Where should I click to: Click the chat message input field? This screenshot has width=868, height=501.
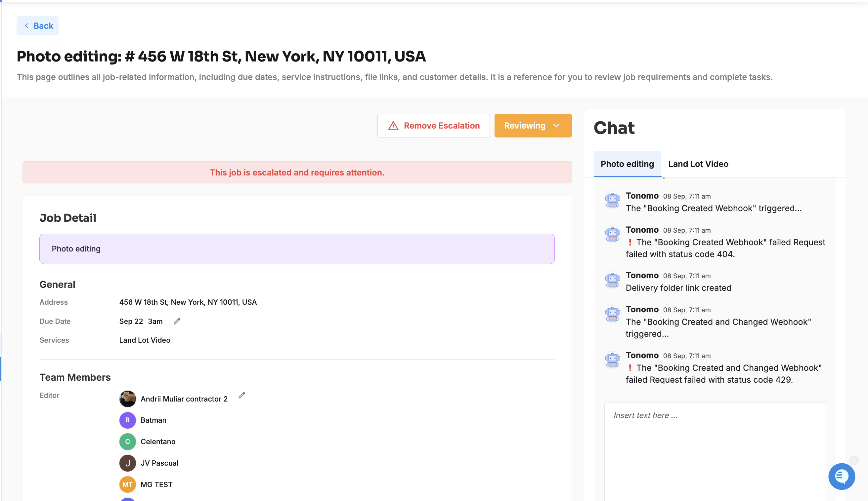[x=715, y=451]
